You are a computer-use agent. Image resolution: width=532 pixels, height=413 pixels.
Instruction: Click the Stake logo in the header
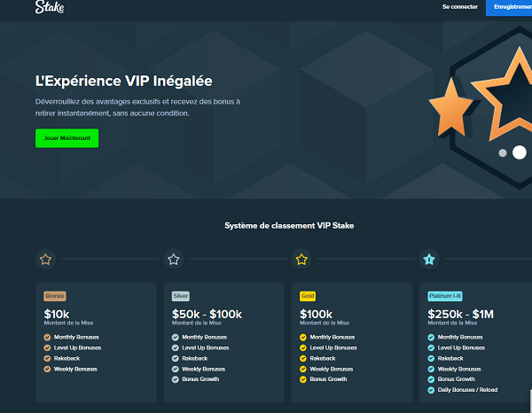pos(50,7)
